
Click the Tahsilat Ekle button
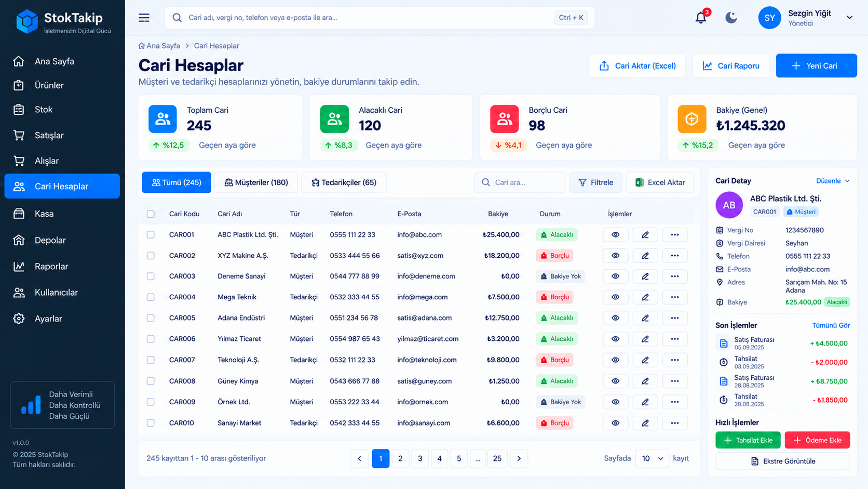pyautogui.click(x=748, y=440)
